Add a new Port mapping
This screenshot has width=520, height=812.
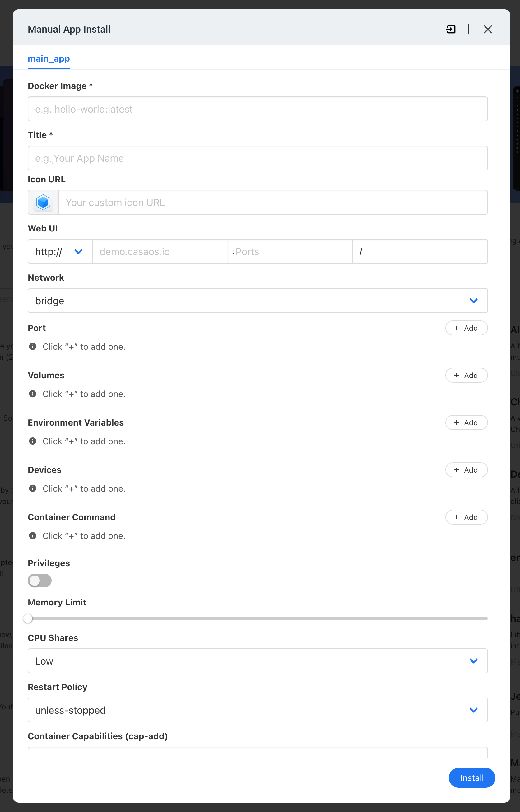point(466,328)
